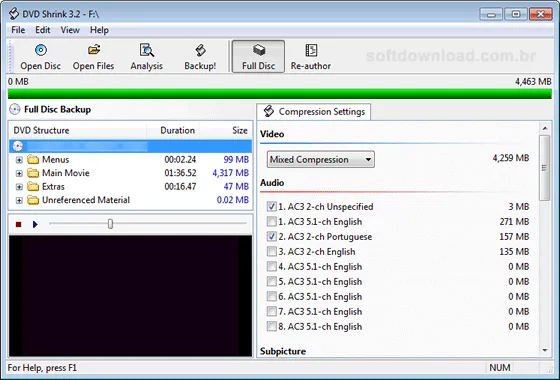Minimize the DVD Shrink window
560x380 pixels.
tap(491, 15)
